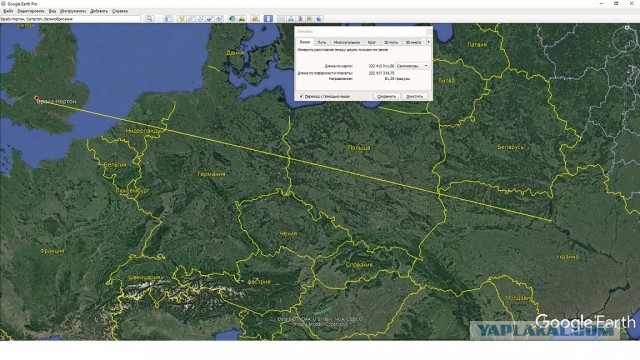Toggle the sunlight across landscape icon
This screenshot has height=360, width=640.
(242, 18)
